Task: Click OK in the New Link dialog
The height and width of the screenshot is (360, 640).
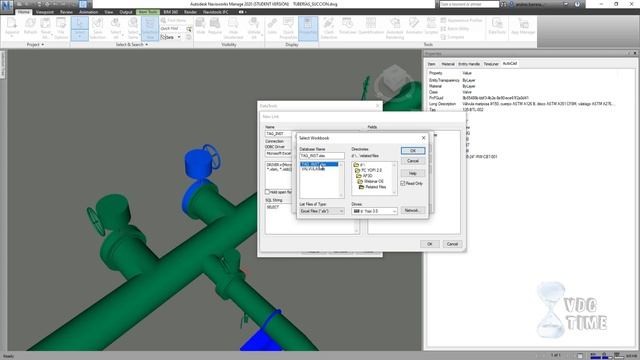Action: click(x=429, y=244)
